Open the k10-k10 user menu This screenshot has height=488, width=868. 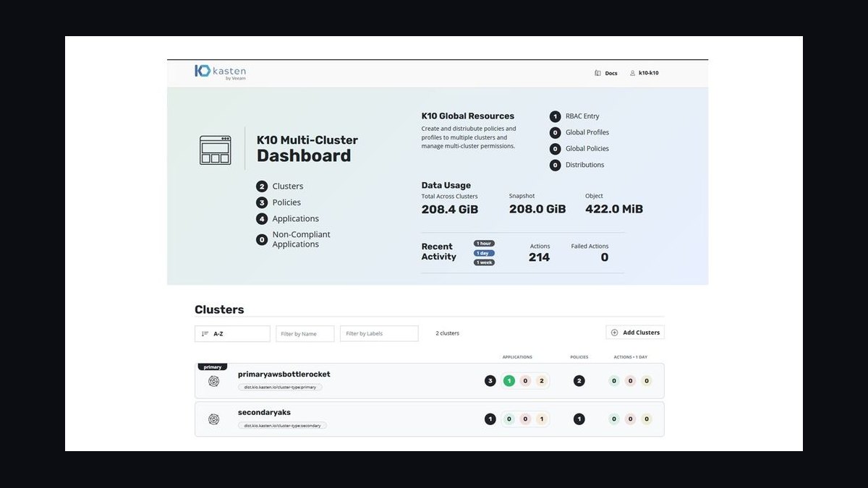click(x=644, y=73)
